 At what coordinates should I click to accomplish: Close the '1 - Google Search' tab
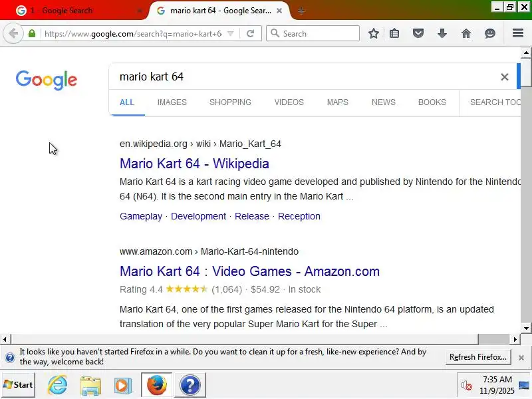(x=139, y=11)
